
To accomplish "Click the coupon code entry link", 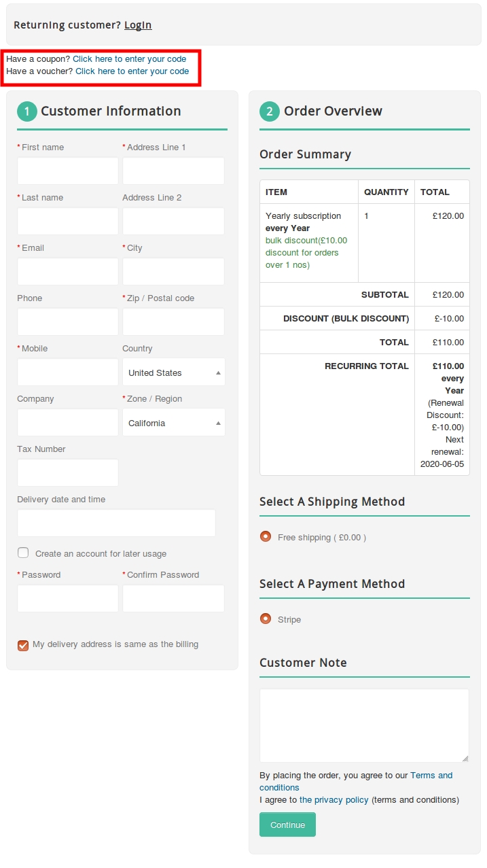I will click(130, 59).
